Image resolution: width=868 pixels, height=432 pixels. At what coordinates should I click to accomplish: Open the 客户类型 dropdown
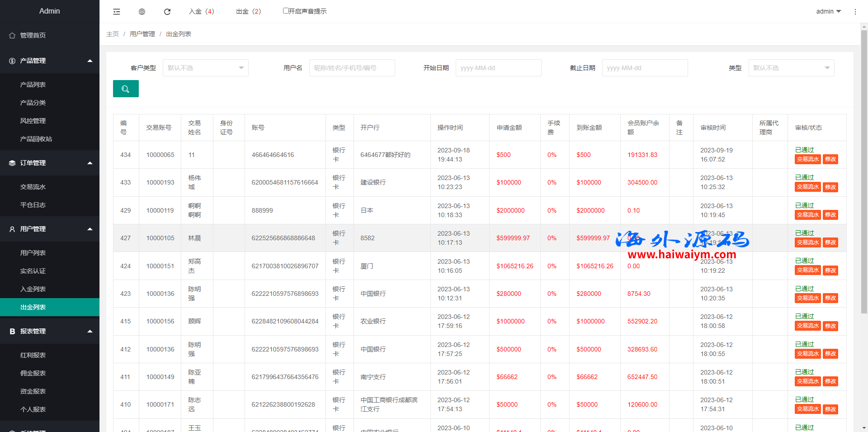(205, 68)
